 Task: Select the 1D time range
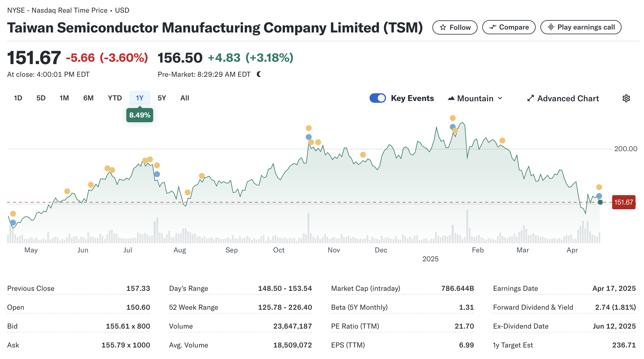click(x=18, y=98)
